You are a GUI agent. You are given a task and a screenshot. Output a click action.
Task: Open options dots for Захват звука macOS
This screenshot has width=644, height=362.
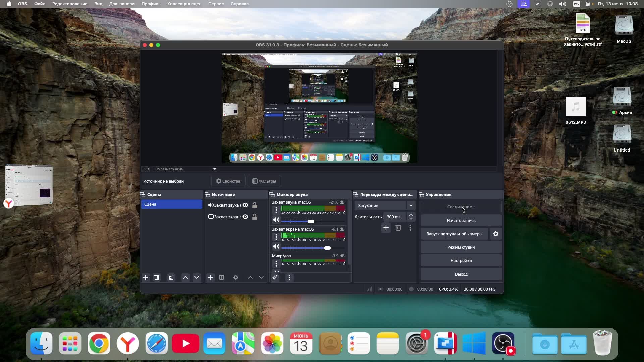[276, 210]
